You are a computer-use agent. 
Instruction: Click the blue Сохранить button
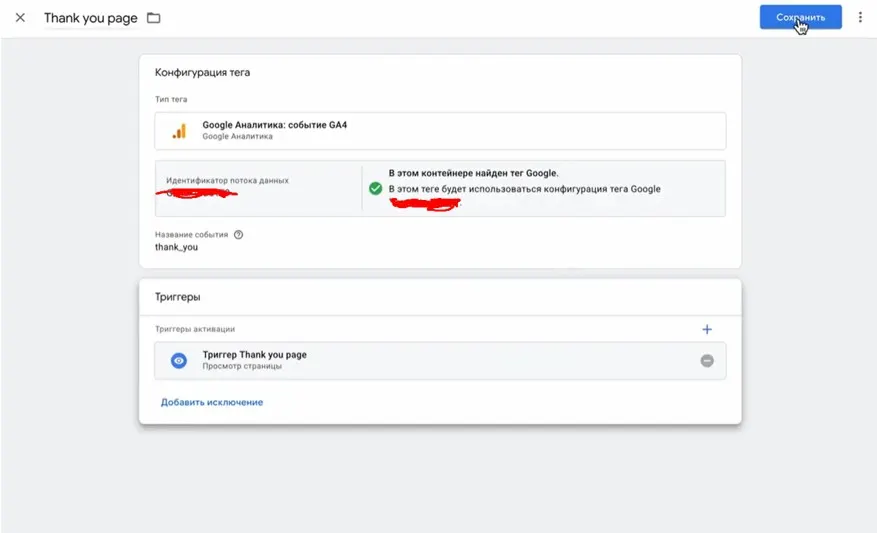[x=800, y=17]
